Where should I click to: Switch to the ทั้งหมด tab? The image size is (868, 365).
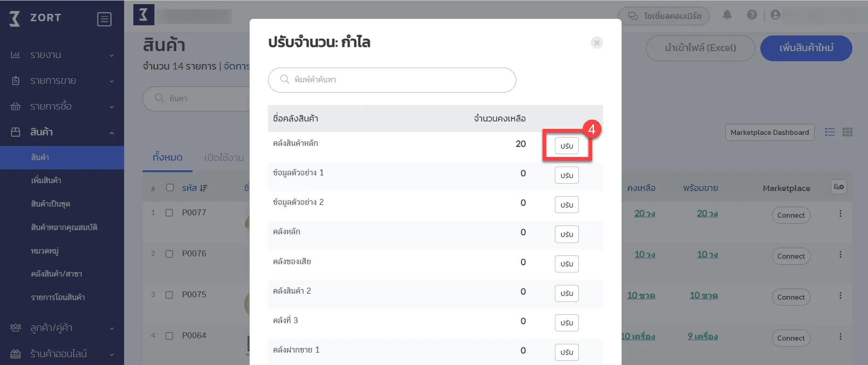coord(167,158)
